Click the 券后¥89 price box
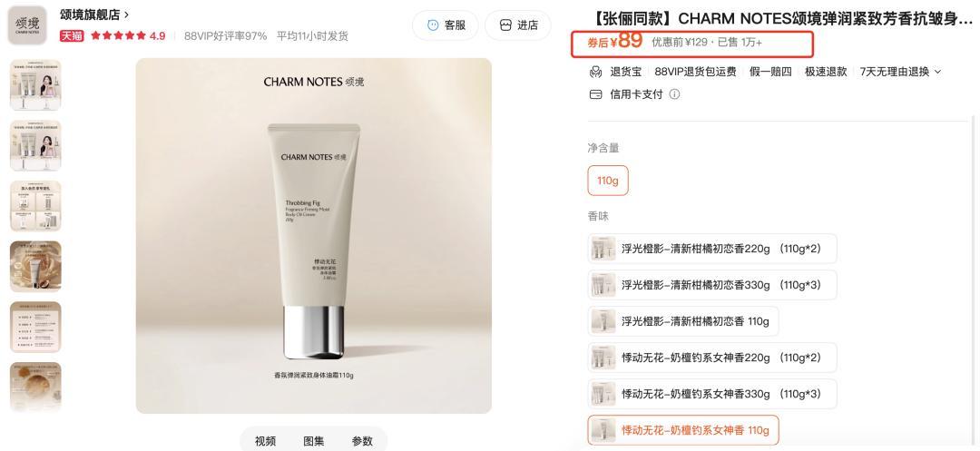This screenshot has height=451, width=980. coord(692,44)
